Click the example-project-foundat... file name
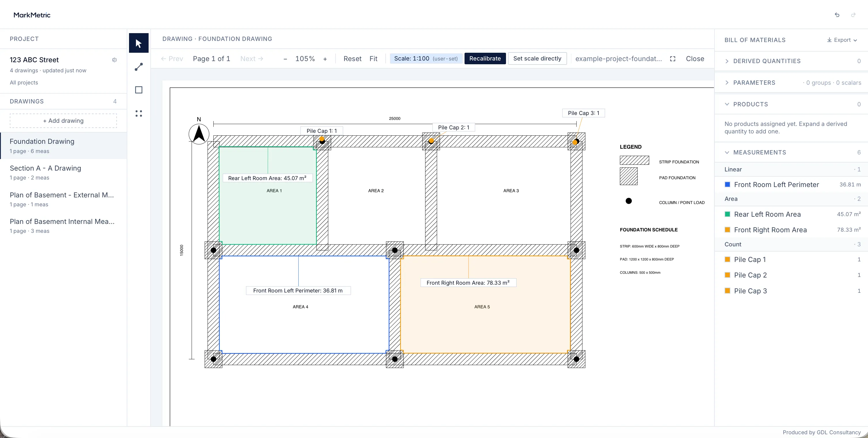Viewport: 868px width, 438px height. coord(618,59)
